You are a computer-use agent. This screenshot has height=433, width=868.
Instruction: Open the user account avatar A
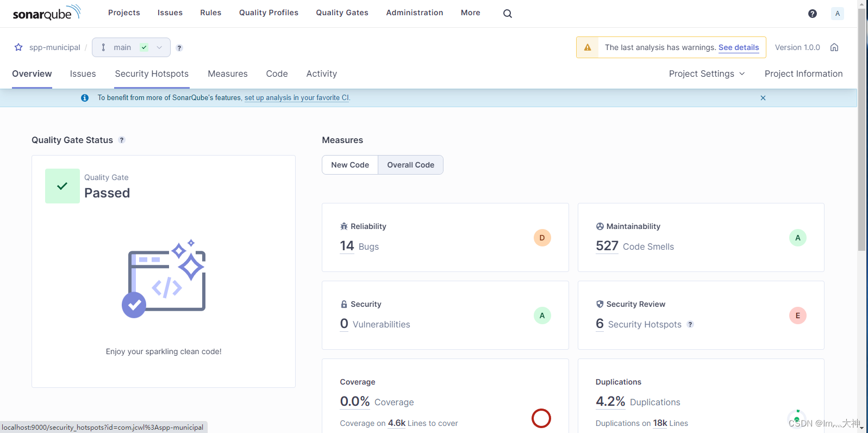pos(838,14)
